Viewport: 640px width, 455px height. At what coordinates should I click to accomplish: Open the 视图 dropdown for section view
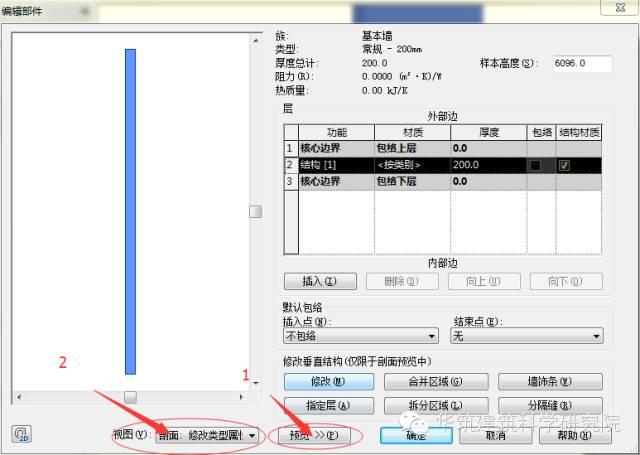click(208, 436)
